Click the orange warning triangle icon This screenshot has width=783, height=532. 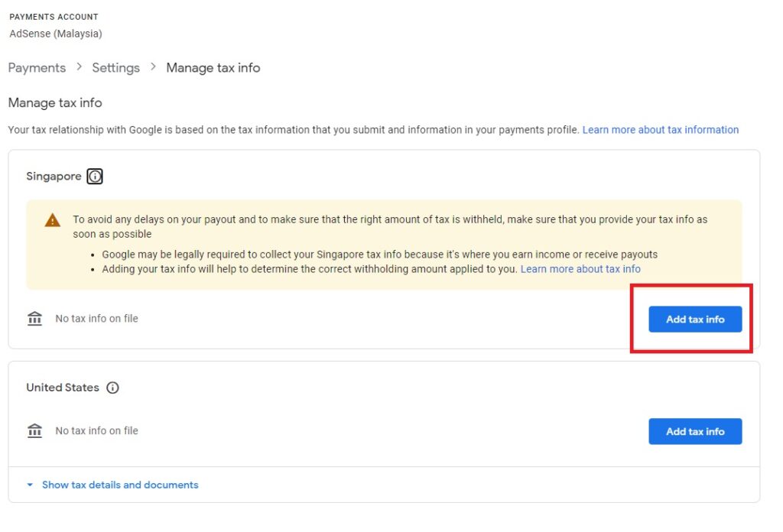(52, 220)
